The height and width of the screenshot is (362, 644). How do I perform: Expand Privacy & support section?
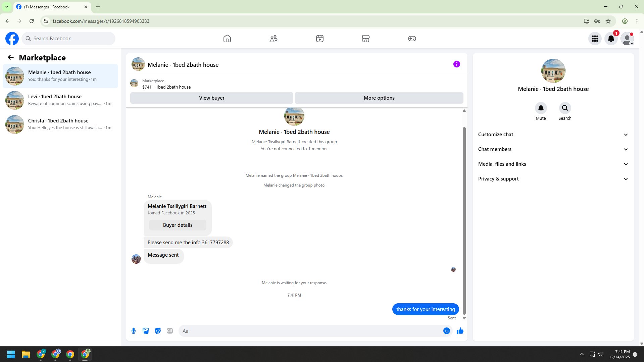point(553,179)
